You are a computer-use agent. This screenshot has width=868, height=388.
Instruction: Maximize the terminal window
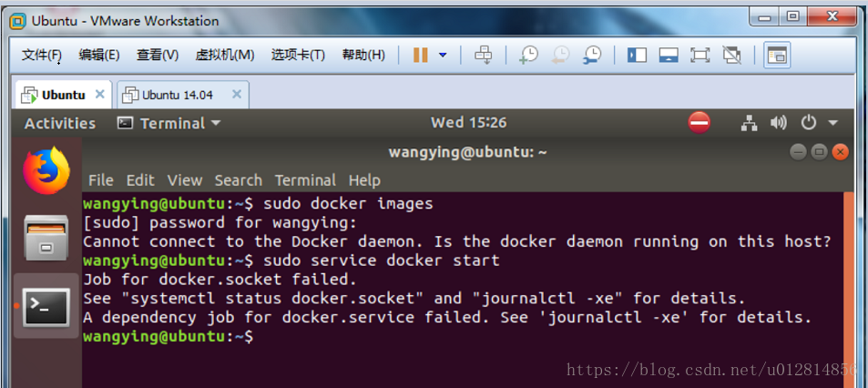(820, 152)
